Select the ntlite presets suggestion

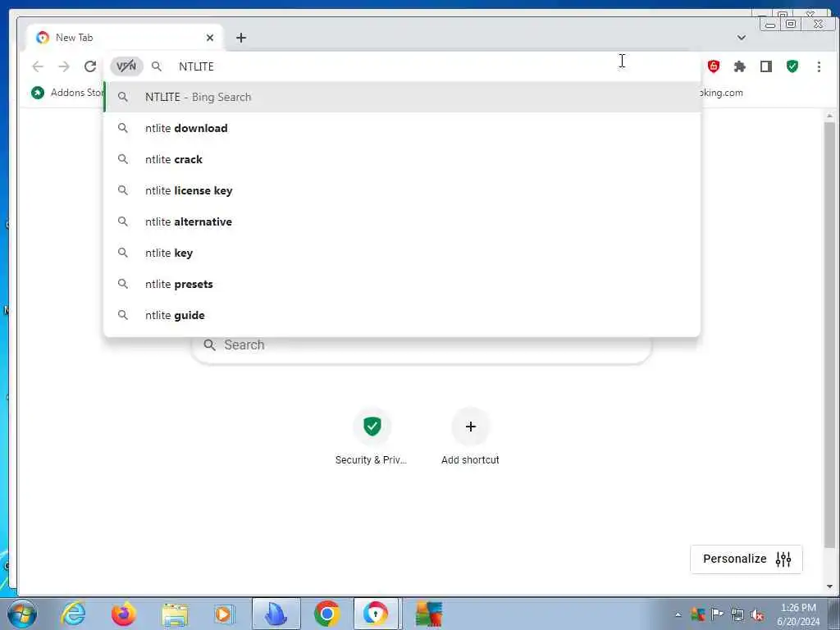pos(402,284)
